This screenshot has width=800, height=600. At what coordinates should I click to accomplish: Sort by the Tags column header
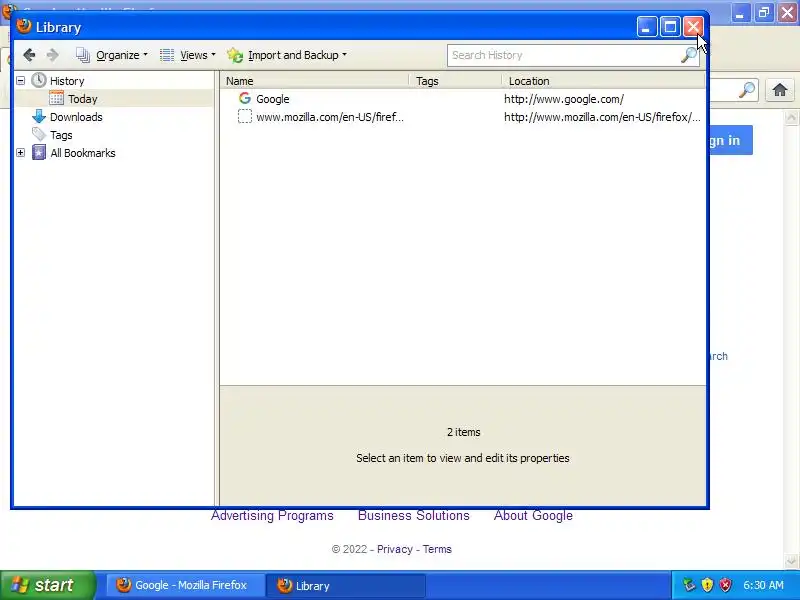click(x=456, y=81)
